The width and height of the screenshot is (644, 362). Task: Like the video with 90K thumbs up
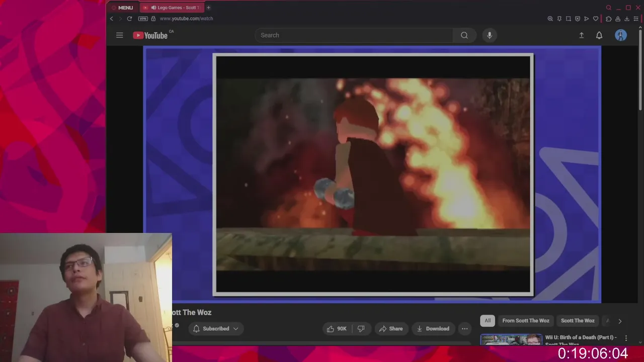pyautogui.click(x=337, y=329)
